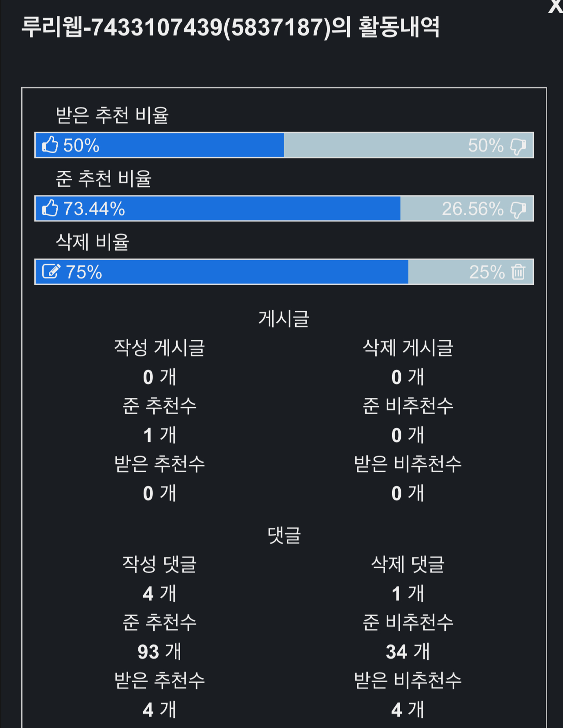Click the 삭제 비율 progress bar
The height and width of the screenshot is (728, 563).
(284, 272)
